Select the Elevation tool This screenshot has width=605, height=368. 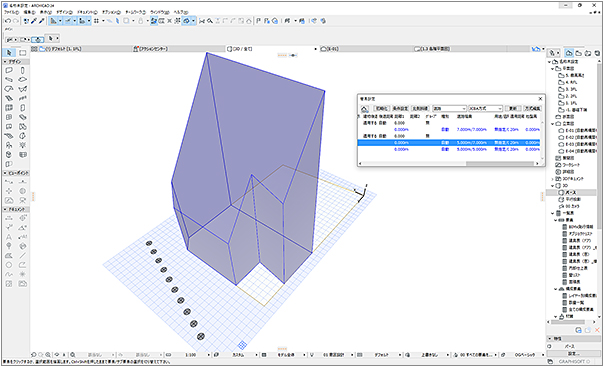pos(23,182)
